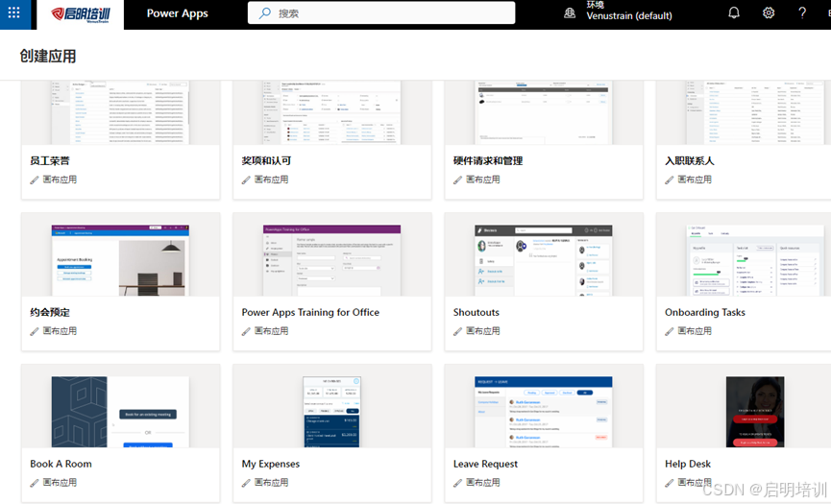Open the settings gear
The width and height of the screenshot is (831, 504).
(x=769, y=12)
